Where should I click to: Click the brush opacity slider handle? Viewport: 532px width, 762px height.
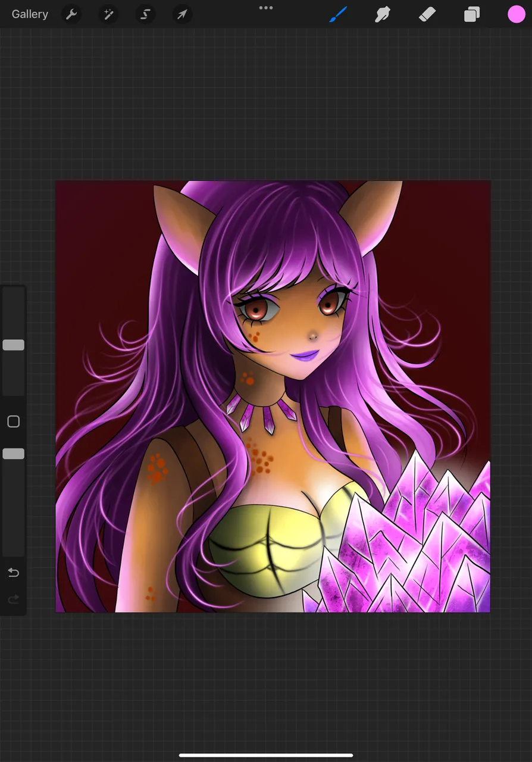pos(13,454)
